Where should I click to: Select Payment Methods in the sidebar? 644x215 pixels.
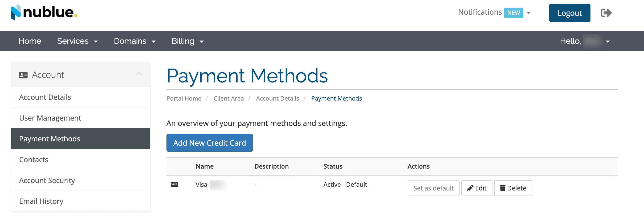(x=80, y=139)
